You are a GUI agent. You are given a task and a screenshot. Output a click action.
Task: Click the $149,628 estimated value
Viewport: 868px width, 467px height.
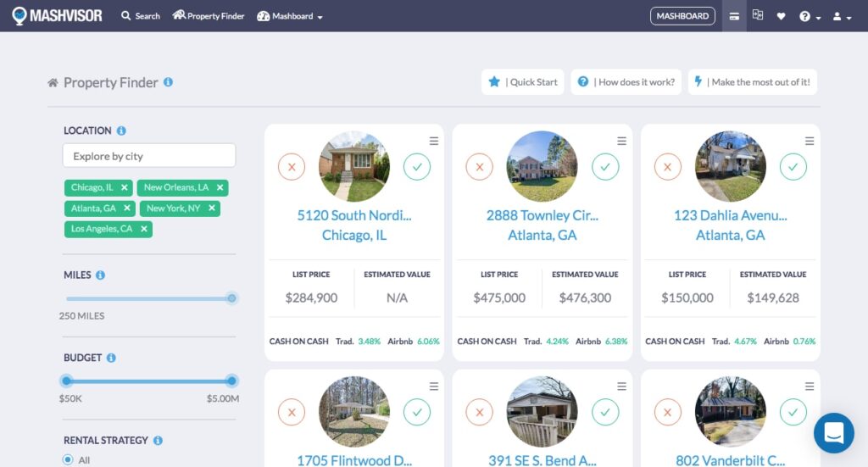773,297
